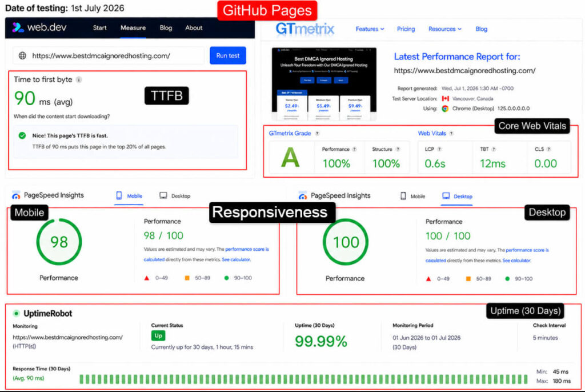
Task: Click the 0.6s LCP value
Action: point(435,163)
